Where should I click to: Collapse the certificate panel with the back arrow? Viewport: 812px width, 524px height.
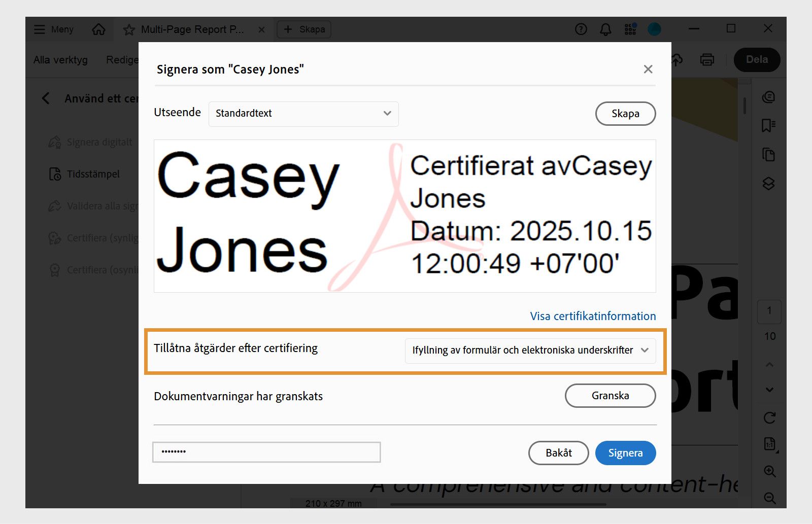(46, 98)
